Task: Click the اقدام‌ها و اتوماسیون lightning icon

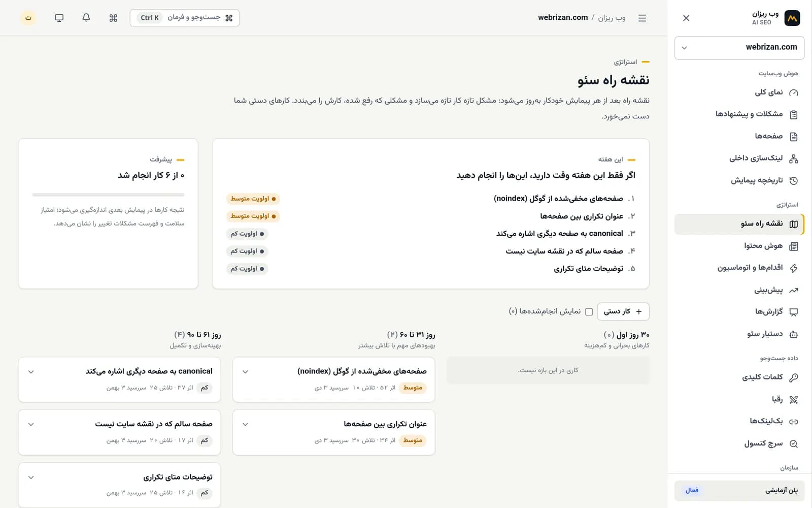Action: (794, 268)
